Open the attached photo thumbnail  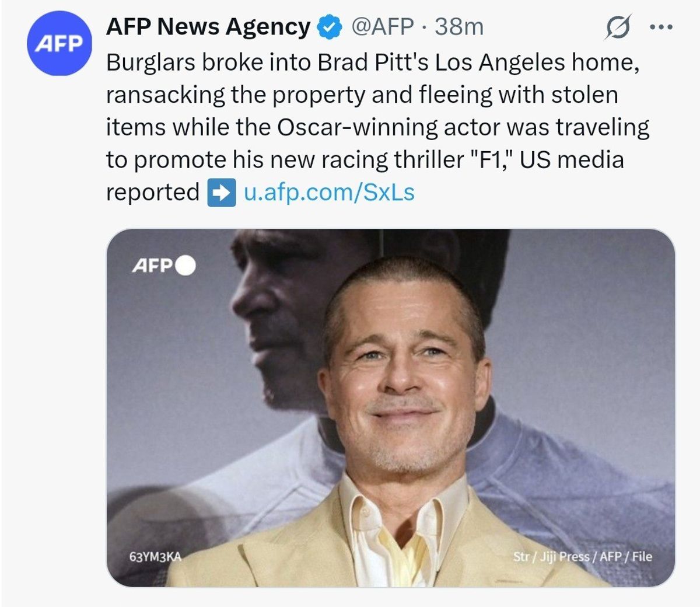click(x=390, y=407)
